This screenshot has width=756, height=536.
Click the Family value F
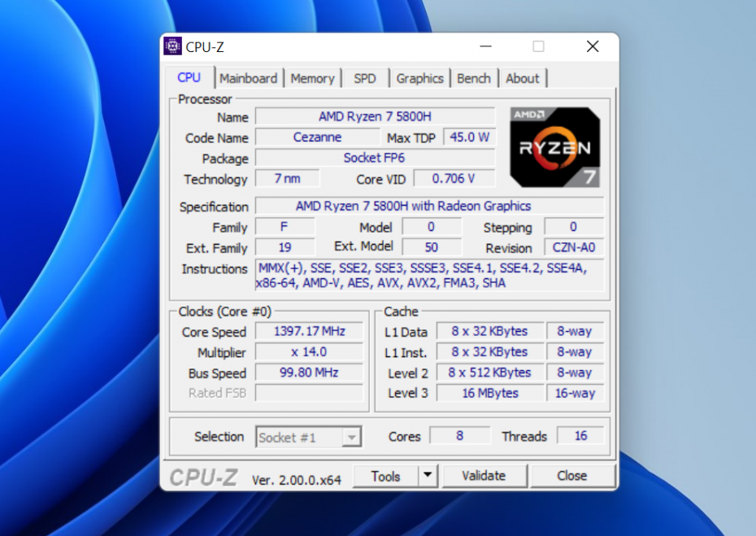click(x=285, y=227)
